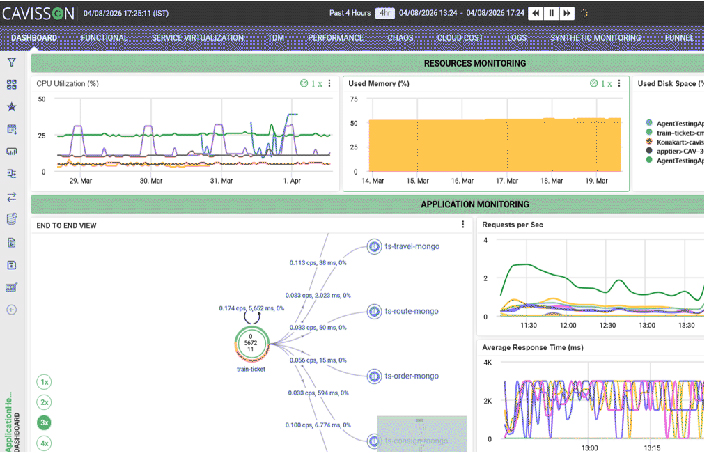Select the ts-route-mongo node icon

(374, 311)
